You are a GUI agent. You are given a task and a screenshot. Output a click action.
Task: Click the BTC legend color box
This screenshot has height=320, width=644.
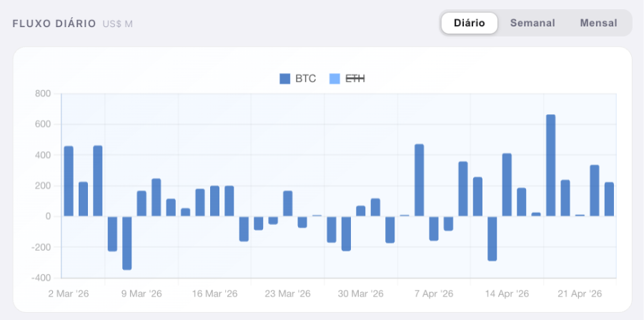point(285,79)
